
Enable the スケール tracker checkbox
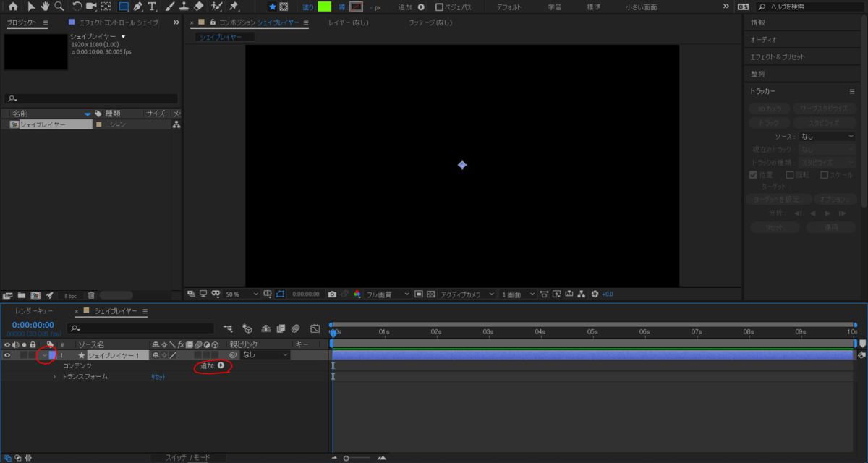coord(825,175)
